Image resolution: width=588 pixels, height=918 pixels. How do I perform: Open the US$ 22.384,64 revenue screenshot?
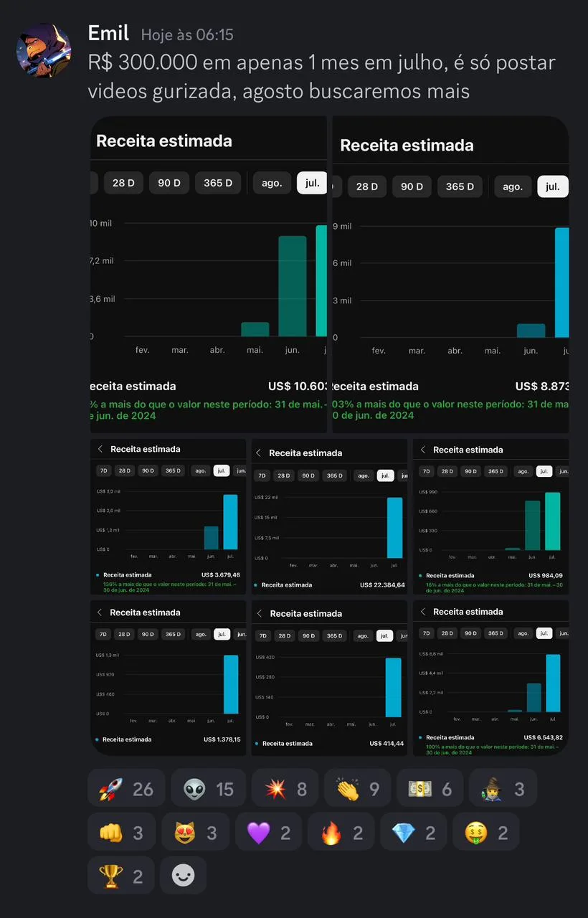[329, 517]
